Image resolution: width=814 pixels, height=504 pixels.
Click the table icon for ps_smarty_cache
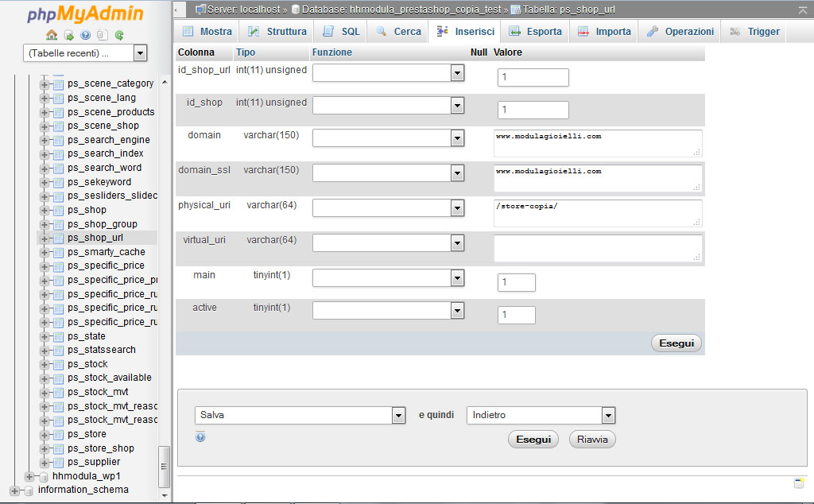click(59, 252)
